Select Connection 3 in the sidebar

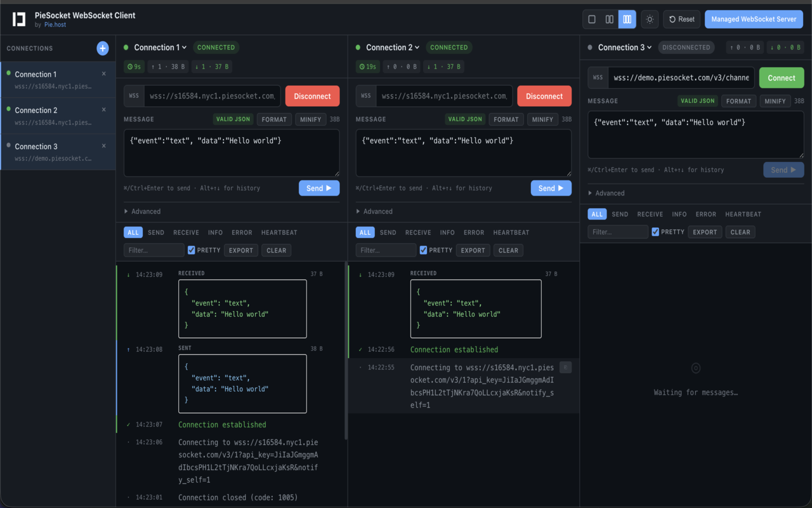coord(58,152)
